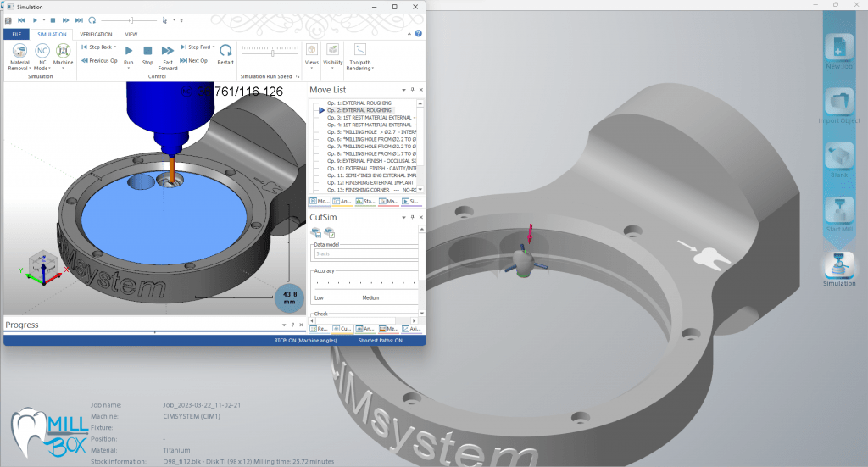
Task: Go to Previous Op
Action: [99, 61]
